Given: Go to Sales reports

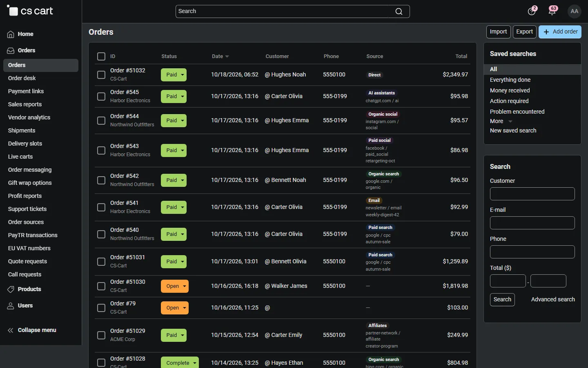Looking at the screenshot, I should coord(25,104).
